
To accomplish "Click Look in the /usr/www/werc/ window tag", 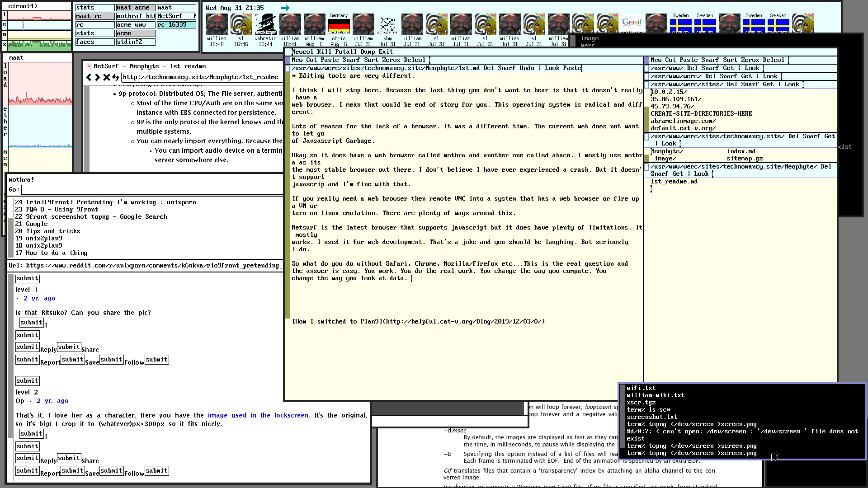I will coord(770,76).
